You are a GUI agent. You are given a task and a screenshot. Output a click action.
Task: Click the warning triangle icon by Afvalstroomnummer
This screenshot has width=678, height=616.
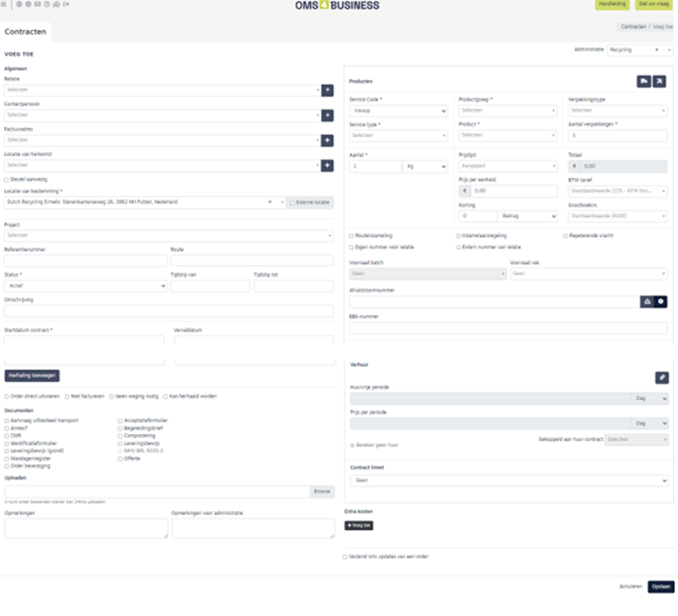point(647,302)
